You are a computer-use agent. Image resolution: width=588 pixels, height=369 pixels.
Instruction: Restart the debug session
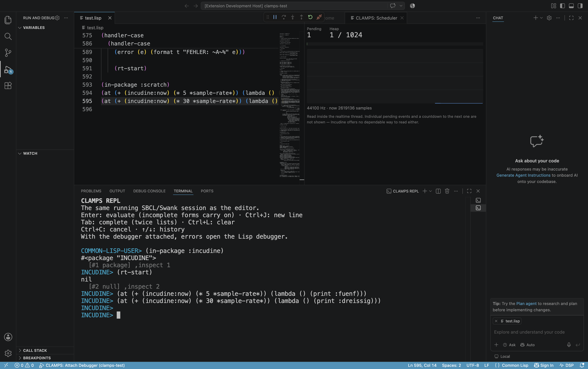click(310, 17)
